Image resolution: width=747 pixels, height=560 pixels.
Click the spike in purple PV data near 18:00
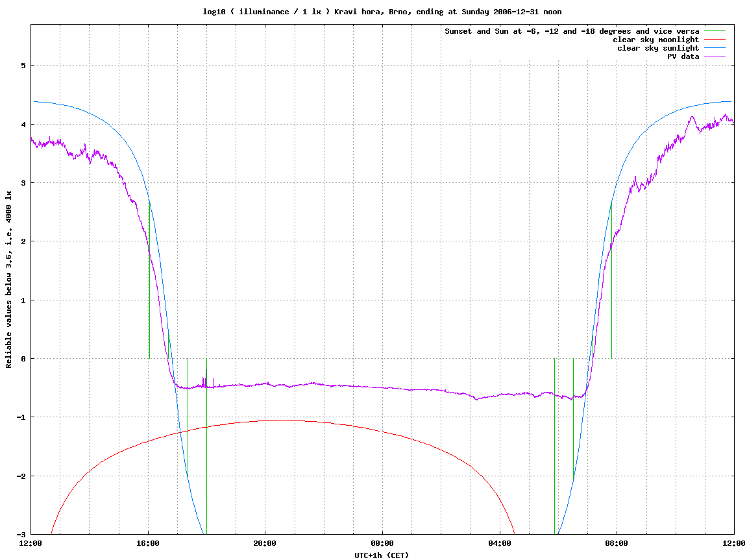[x=206, y=378]
